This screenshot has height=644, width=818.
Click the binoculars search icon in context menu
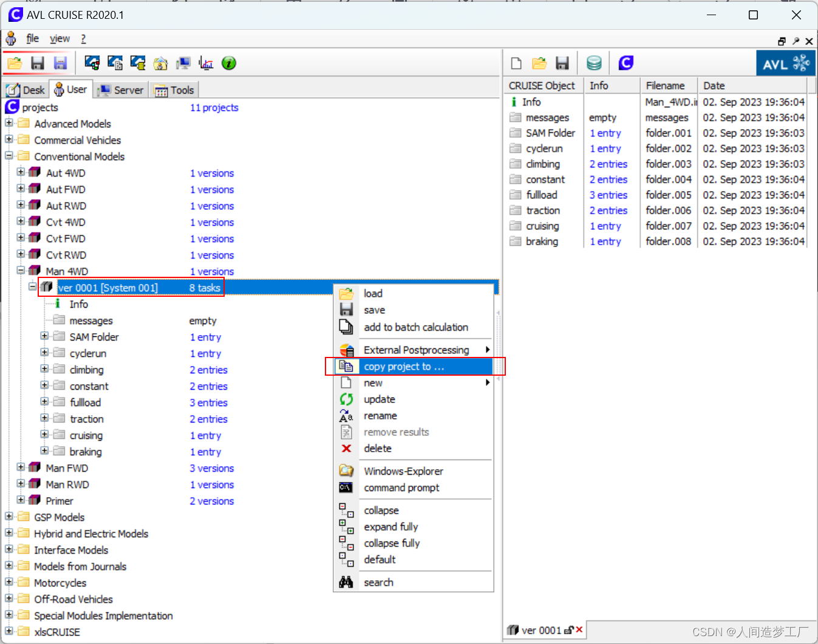tap(346, 582)
